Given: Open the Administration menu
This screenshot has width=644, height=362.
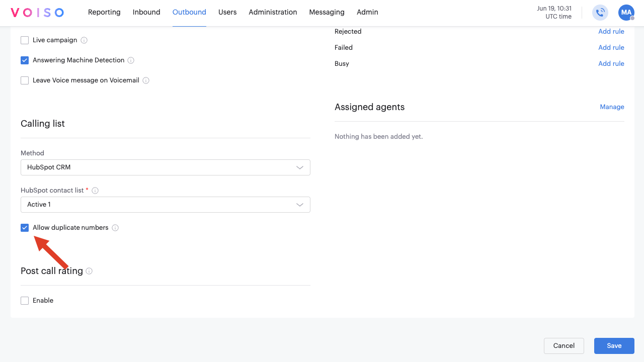Looking at the screenshot, I should (x=273, y=12).
